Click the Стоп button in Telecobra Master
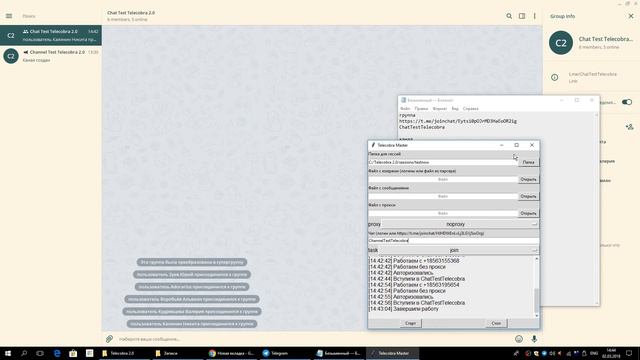The height and width of the screenshot is (360, 640). click(496, 323)
